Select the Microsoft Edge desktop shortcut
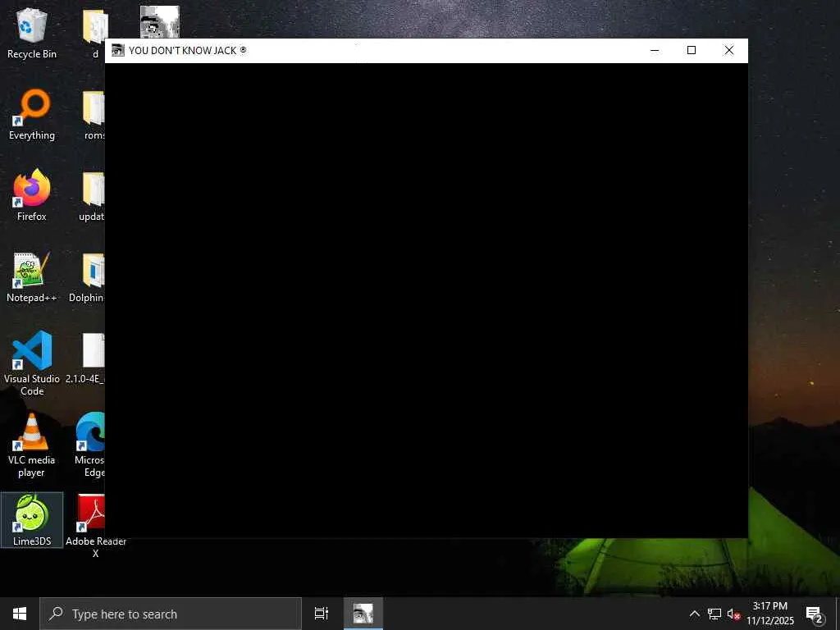This screenshot has width=840, height=630. (90, 445)
